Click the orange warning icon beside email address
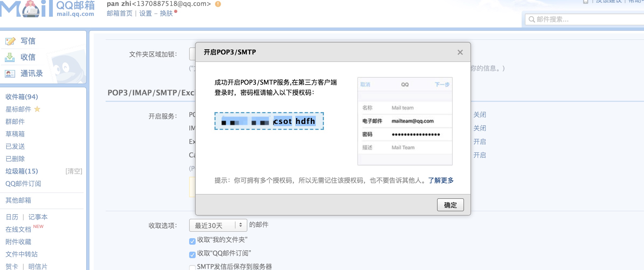The image size is (644, 270). pos(218,4)
